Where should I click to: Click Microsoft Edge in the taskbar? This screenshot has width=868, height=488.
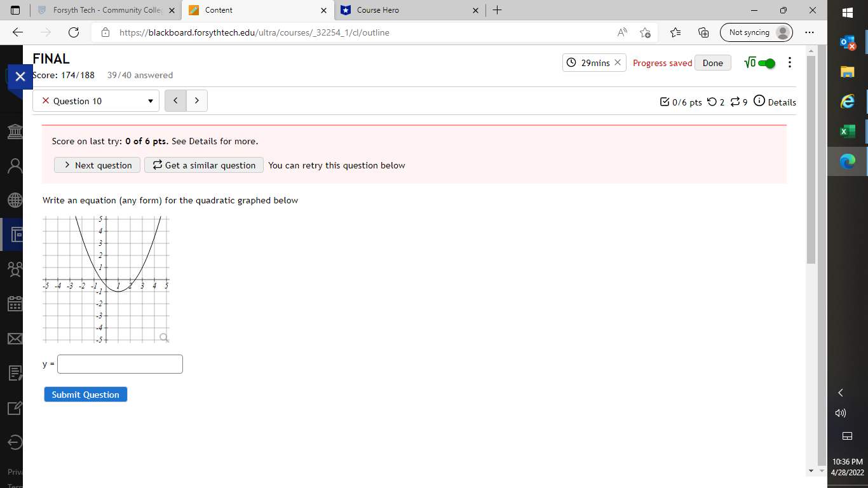[x=848, y=161]
